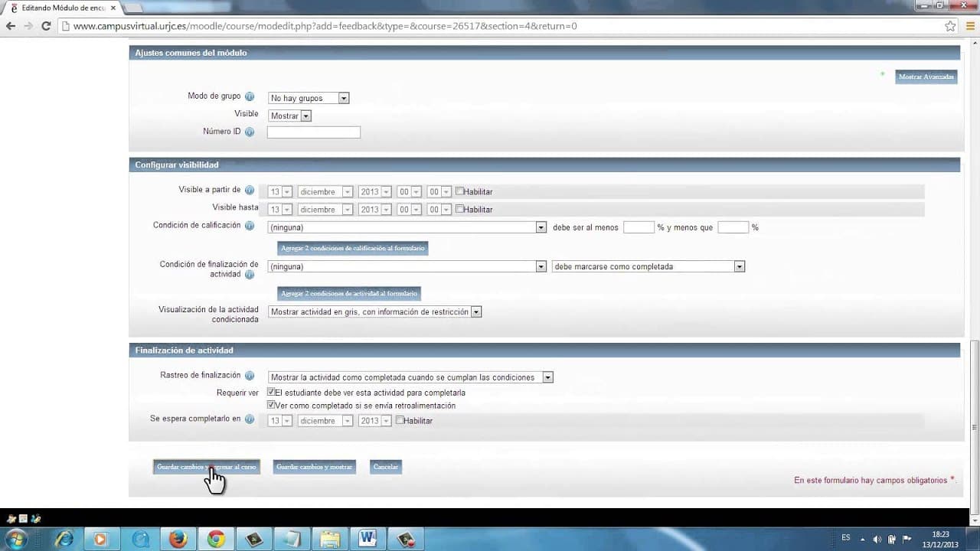Show hidden system tray icons

(x=863, y=539)
